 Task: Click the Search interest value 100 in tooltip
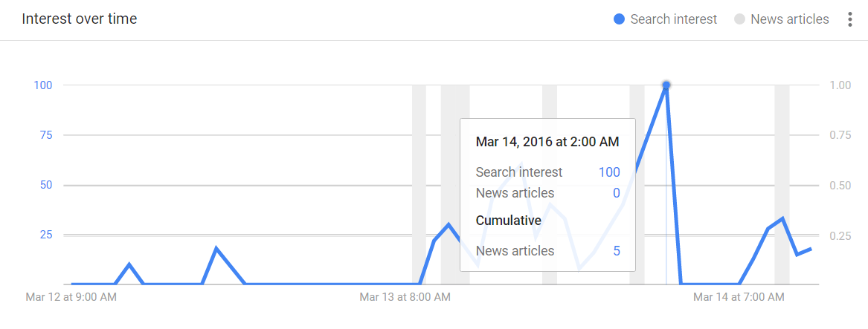click(608, 172)
